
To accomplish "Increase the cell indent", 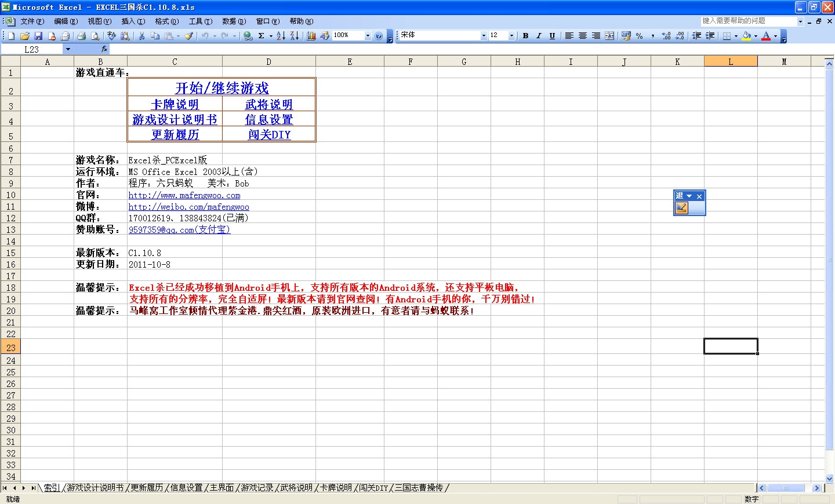I will pyautogui.click(x=710, y=36).
